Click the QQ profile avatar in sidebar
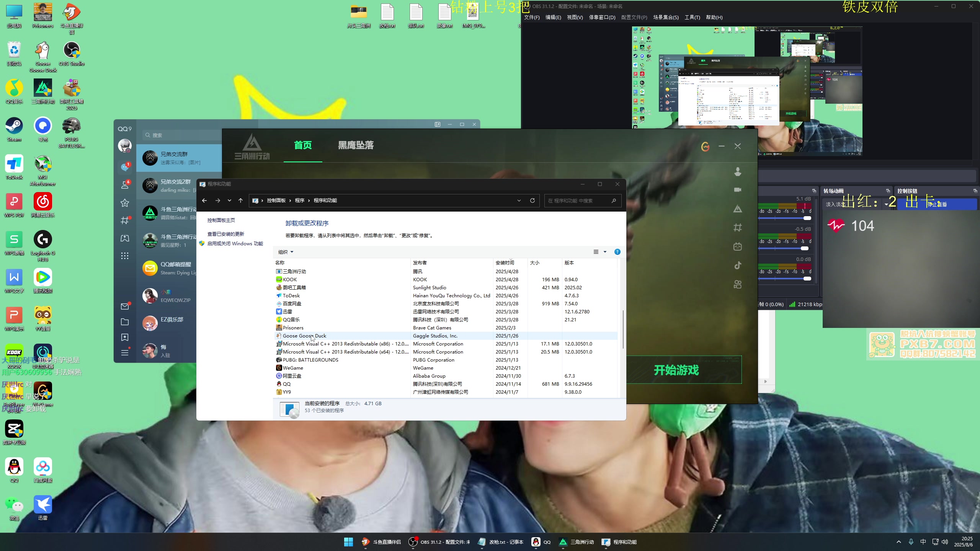Viewport: 980px width, 551px height. click(125, 146)
